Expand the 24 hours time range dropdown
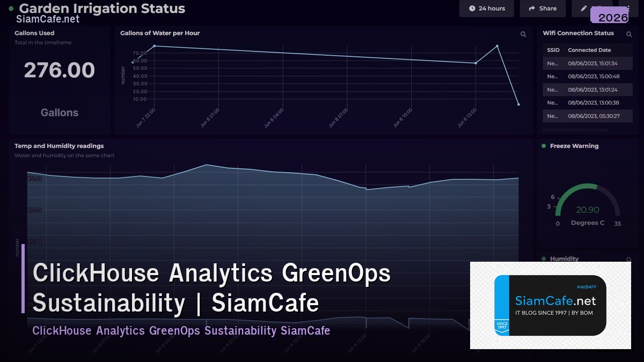644x362 pixels. click(487, 9)
